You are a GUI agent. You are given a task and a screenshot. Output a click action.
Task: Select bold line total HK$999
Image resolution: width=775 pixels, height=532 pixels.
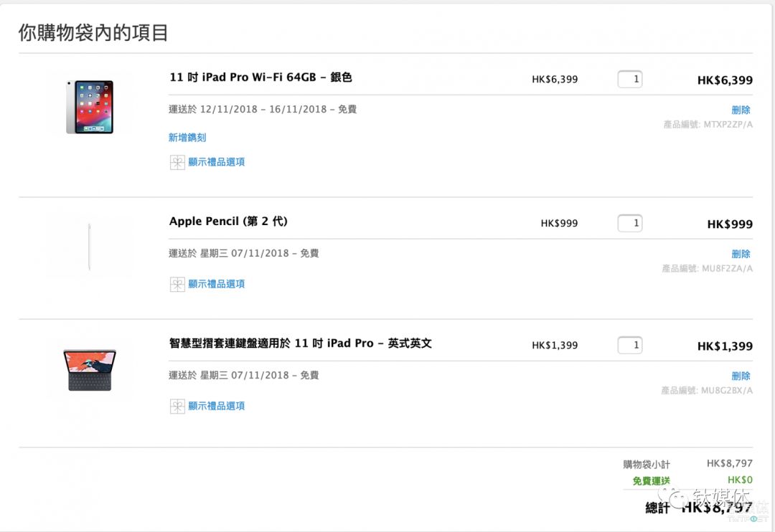tap(730, 224)
